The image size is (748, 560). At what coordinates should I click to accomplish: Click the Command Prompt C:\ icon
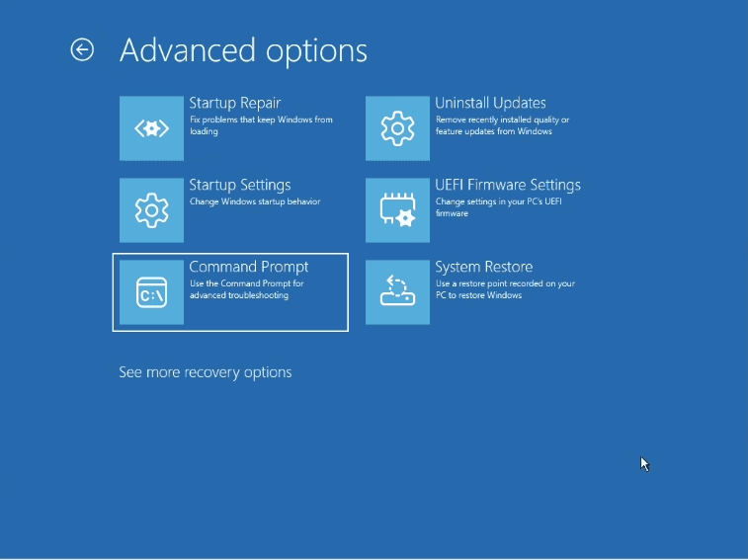click(151, 292)
